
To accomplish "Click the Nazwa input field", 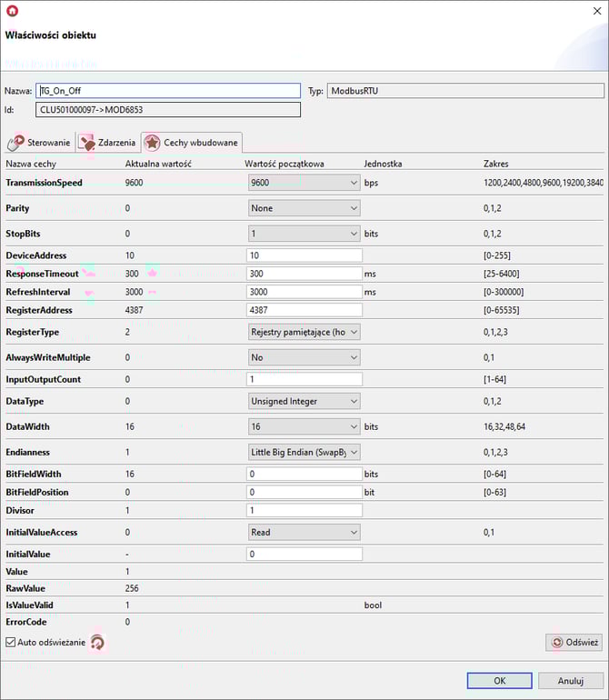I will tap(168, 91).
